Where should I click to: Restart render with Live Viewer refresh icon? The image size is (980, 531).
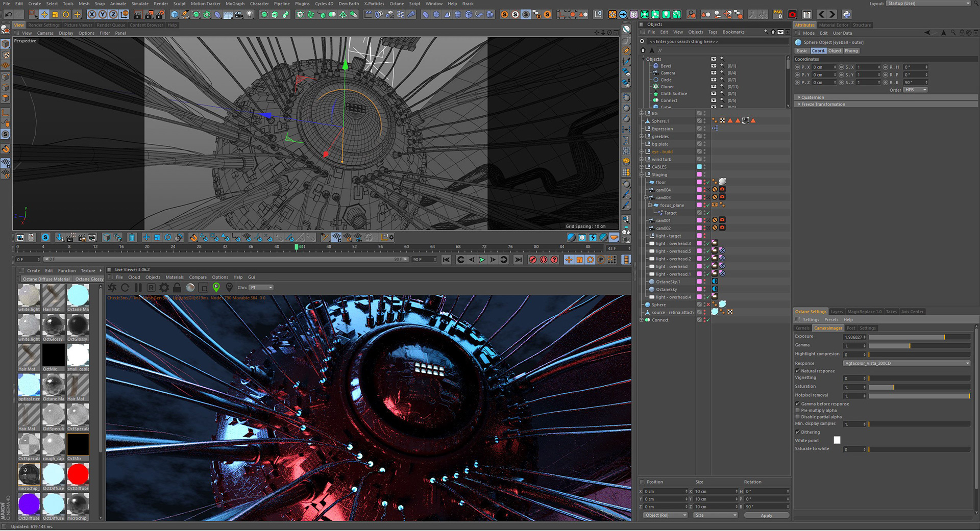click(125, 288)
